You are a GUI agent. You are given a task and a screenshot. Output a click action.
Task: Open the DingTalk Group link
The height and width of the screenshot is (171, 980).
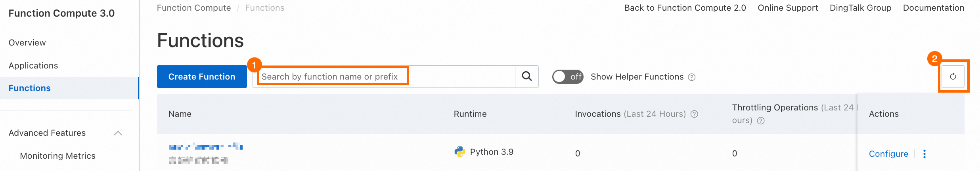pyautogui.click(x=860, y=8)
